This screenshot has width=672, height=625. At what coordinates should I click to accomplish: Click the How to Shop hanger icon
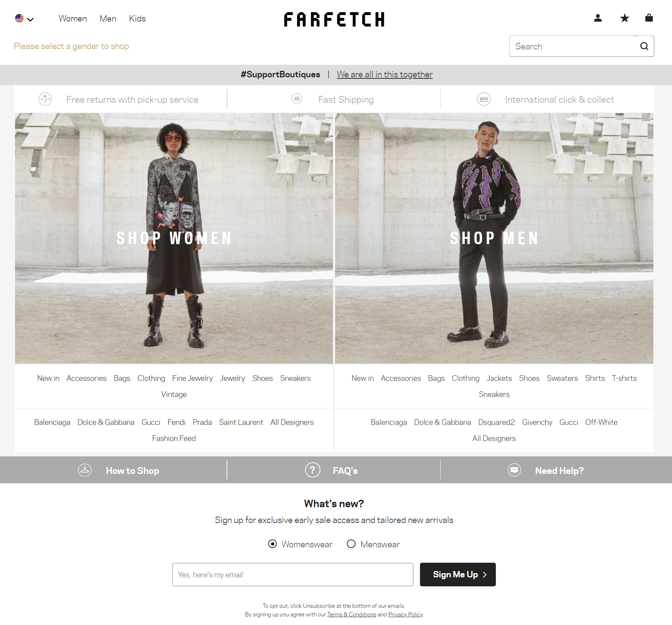[85, 470]
